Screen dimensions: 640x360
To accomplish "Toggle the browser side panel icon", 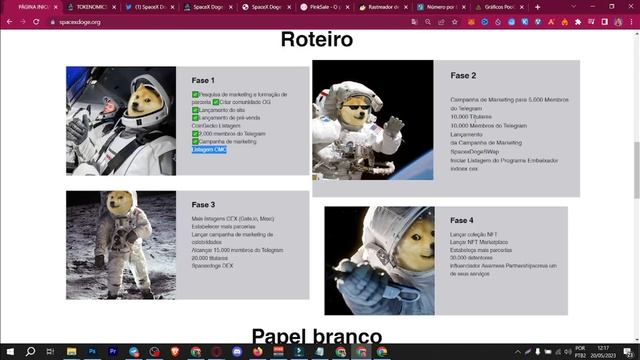I will click(604, 22).
